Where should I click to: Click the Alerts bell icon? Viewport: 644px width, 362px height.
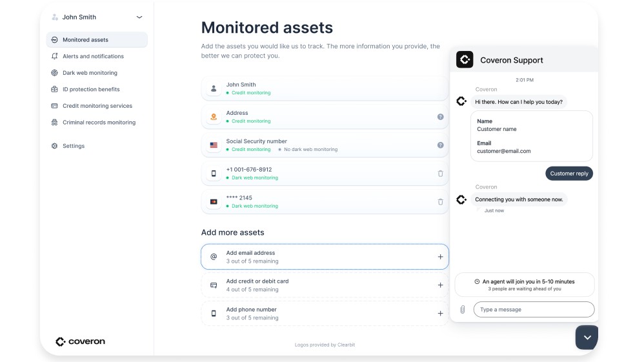click(54, 56)
